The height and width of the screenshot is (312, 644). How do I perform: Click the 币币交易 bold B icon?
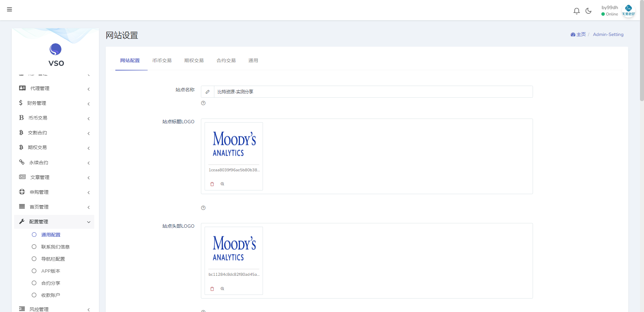(x=21, y=118)
